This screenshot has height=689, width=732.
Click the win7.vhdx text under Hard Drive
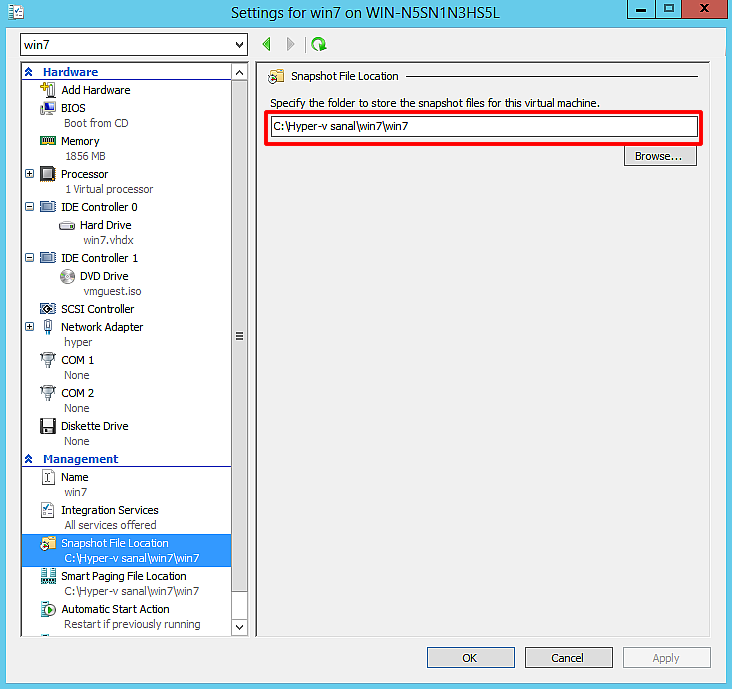(108, 240)
